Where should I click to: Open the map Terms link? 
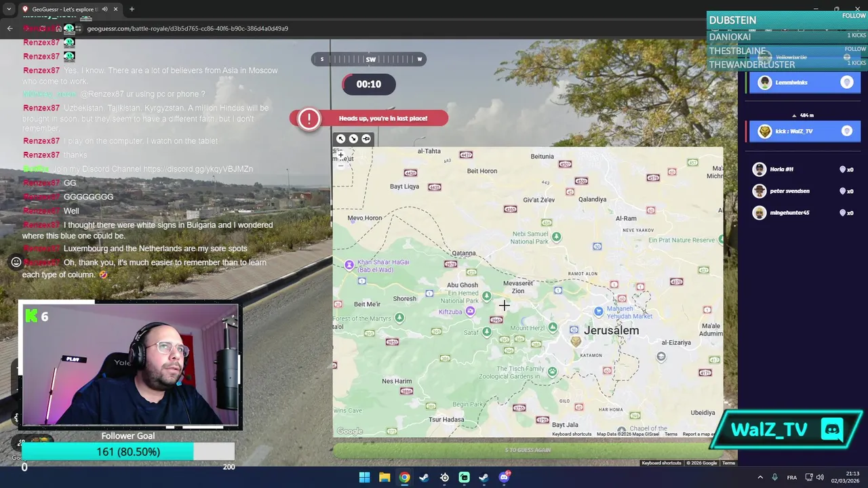coord(671,434)
